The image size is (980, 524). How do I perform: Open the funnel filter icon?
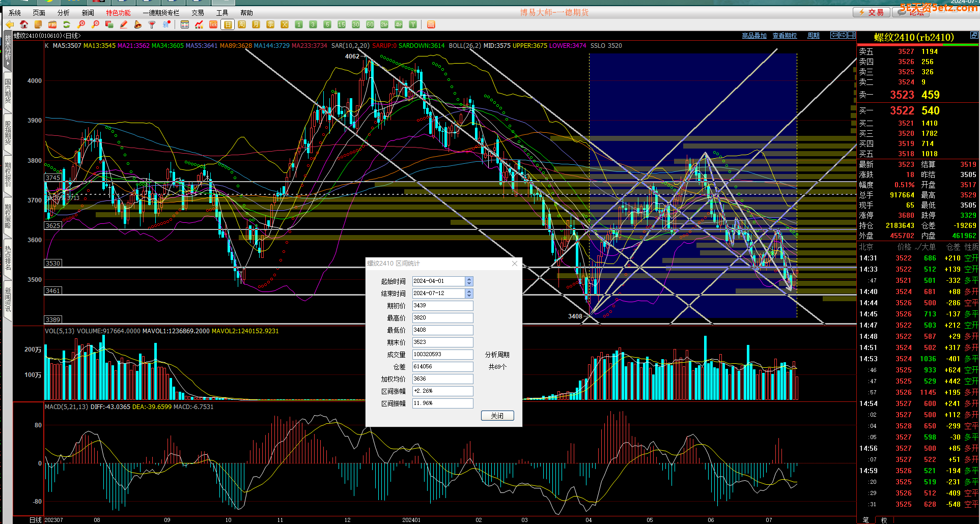click(x=152, y=24)
